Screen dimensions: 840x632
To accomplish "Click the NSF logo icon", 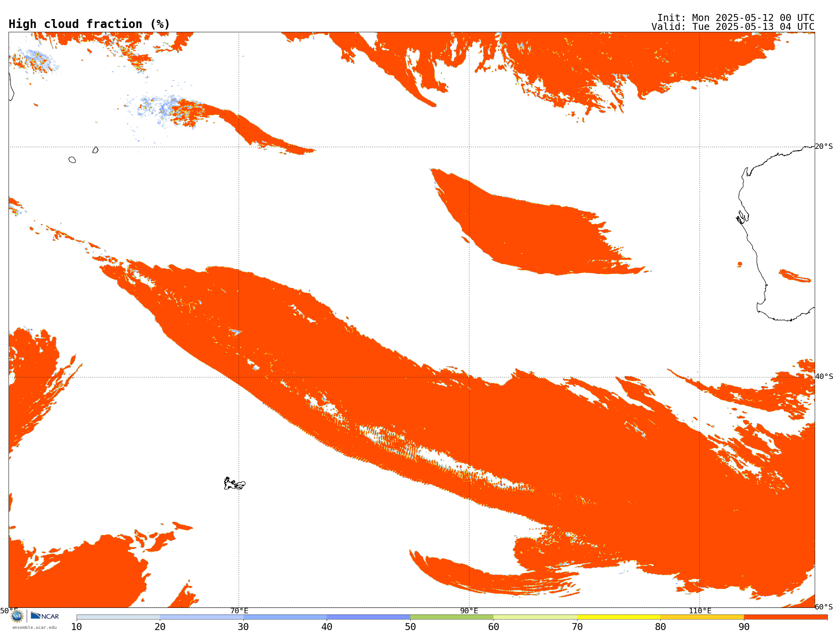I will click(x=17, y=616).
